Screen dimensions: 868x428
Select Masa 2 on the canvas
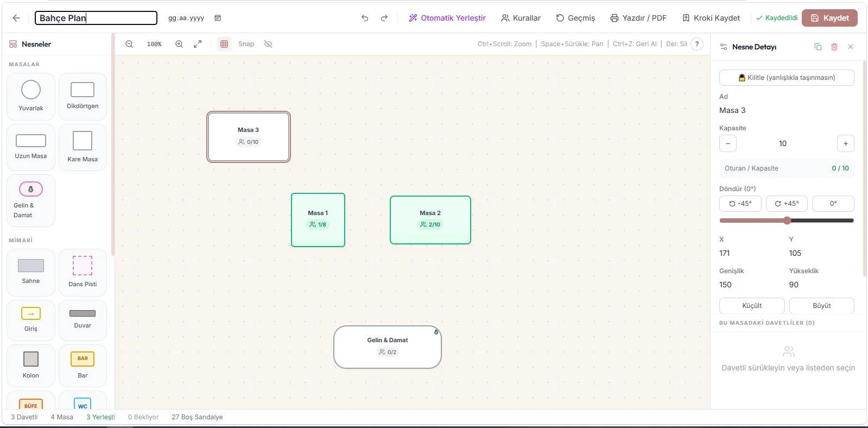(430, 220)
